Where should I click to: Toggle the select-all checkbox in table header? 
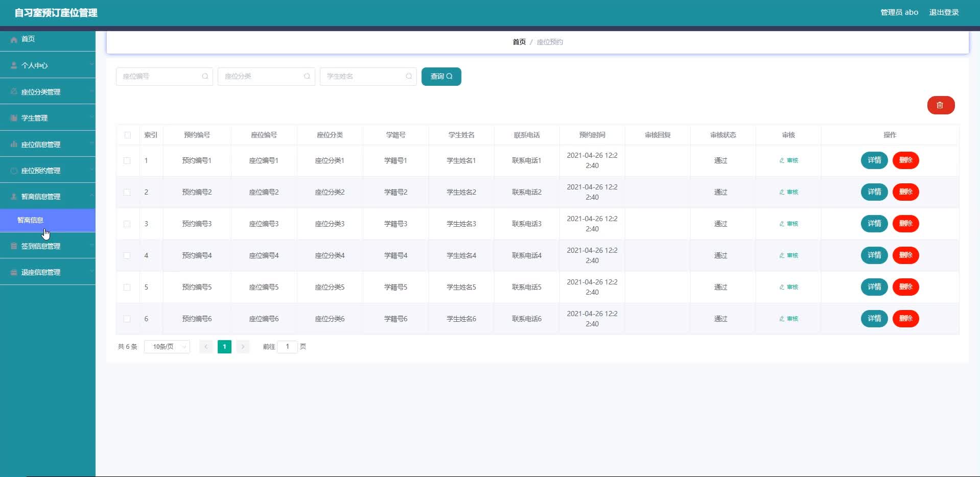coord(128,135)
